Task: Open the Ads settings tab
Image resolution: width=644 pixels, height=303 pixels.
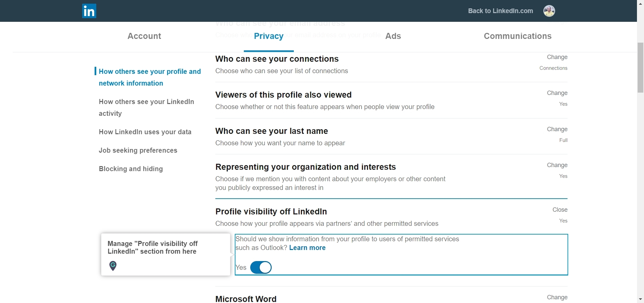Action: coord(393,36)
